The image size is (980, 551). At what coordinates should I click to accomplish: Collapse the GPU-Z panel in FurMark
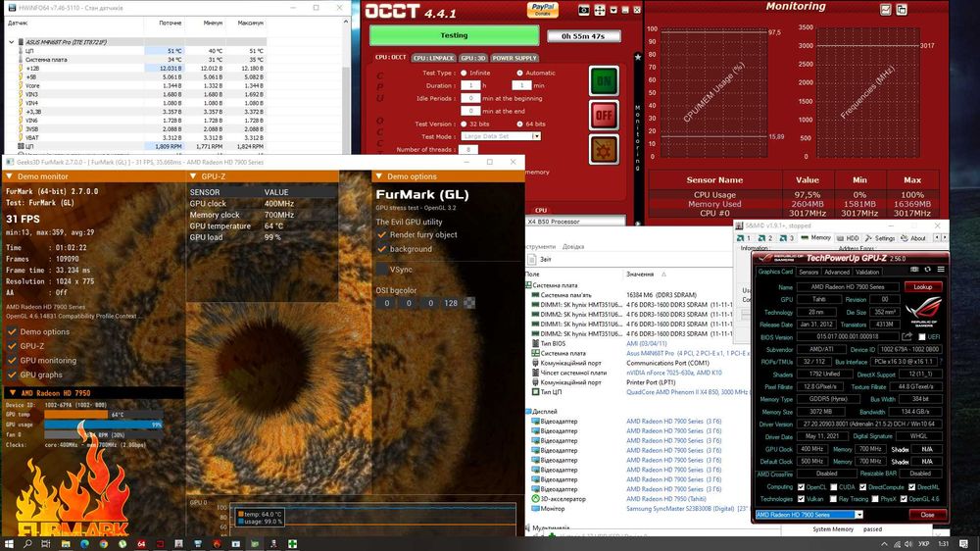193,176
